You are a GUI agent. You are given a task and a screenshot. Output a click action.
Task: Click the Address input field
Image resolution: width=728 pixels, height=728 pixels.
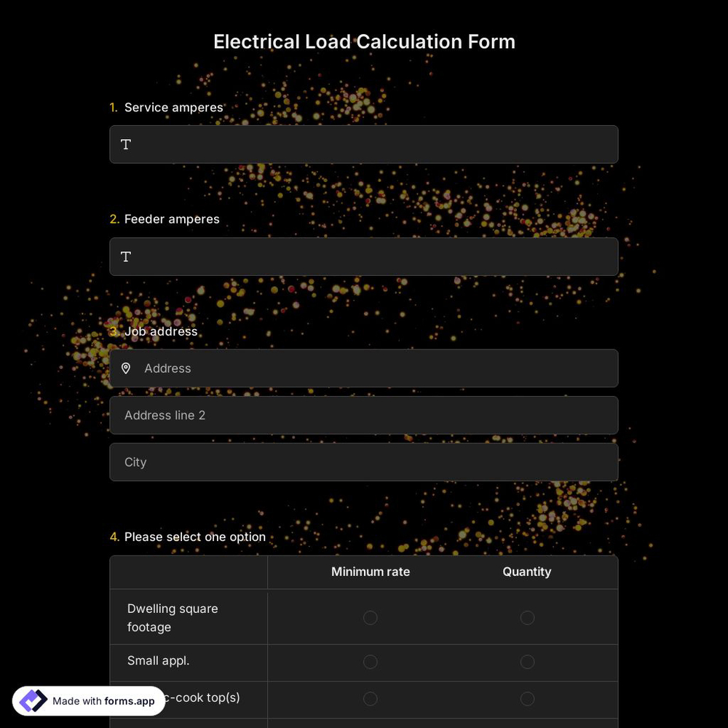pos(364,368)
